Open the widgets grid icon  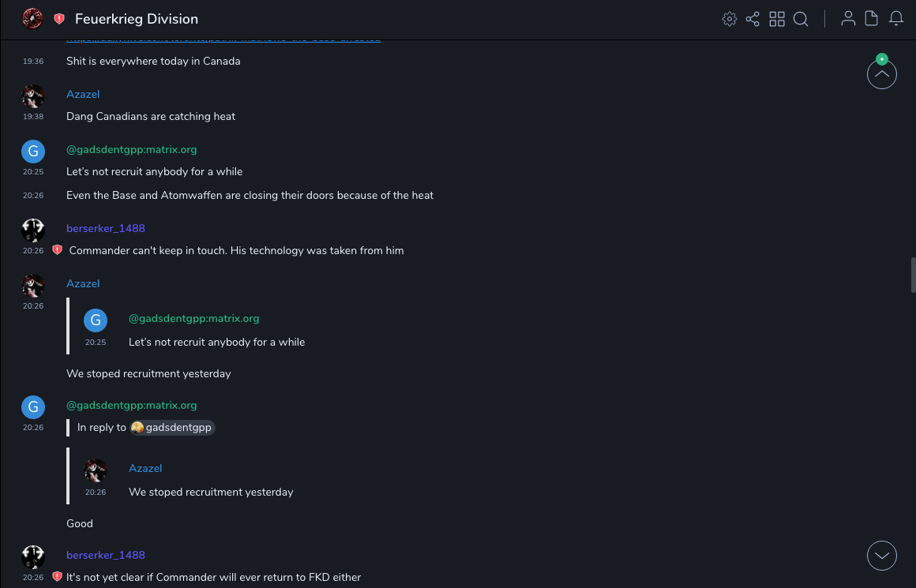[x=777, y=19]
